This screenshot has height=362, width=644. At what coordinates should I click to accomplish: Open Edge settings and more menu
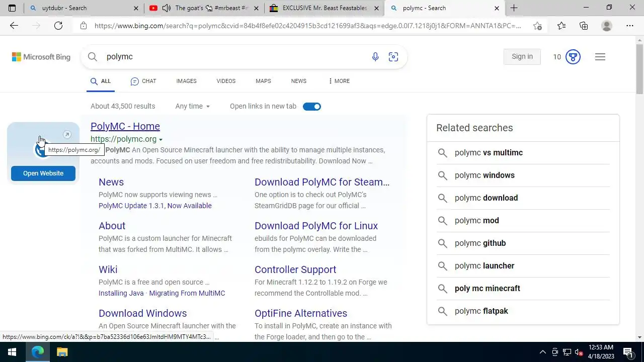[x=630, y=26]
